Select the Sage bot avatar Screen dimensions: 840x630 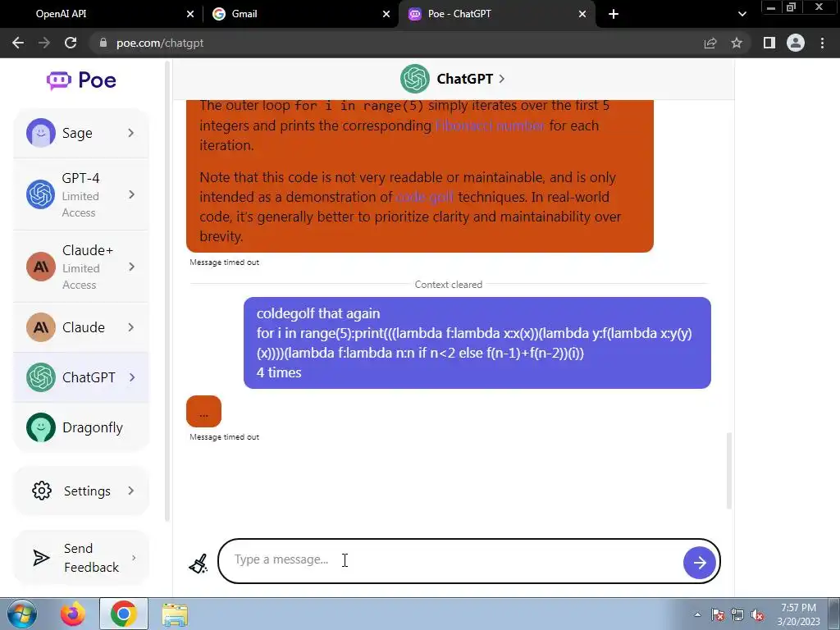[x=41, y=133]
